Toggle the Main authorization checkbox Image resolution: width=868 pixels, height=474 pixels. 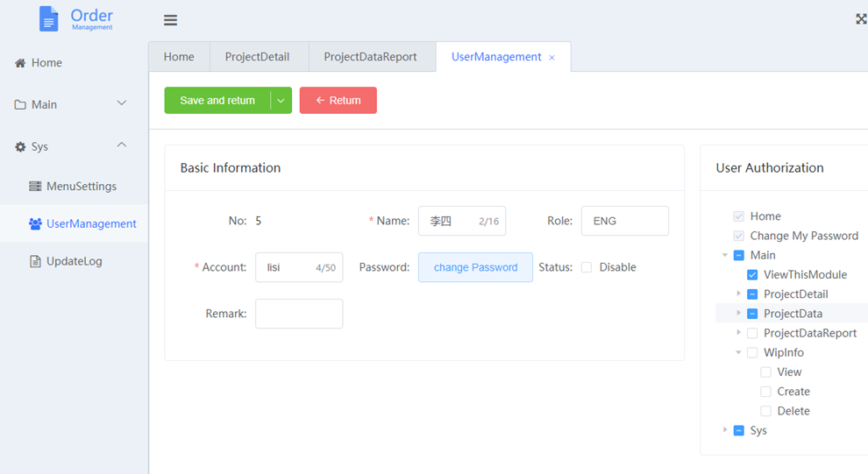pos(739,256)
